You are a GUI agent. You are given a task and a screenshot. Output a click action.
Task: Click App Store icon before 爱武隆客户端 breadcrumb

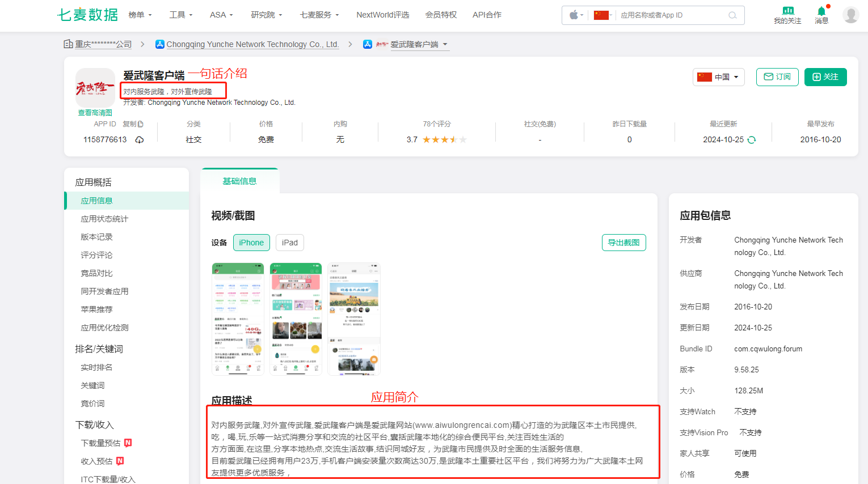pyautogui.click(x=368, y=44)
